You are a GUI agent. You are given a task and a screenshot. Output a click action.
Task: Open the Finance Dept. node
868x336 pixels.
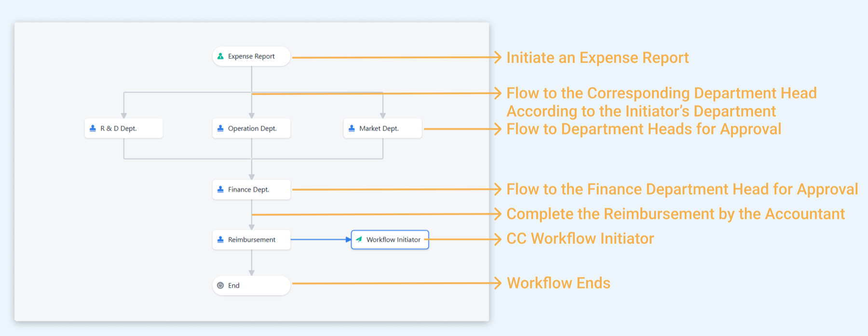[251, 189]
